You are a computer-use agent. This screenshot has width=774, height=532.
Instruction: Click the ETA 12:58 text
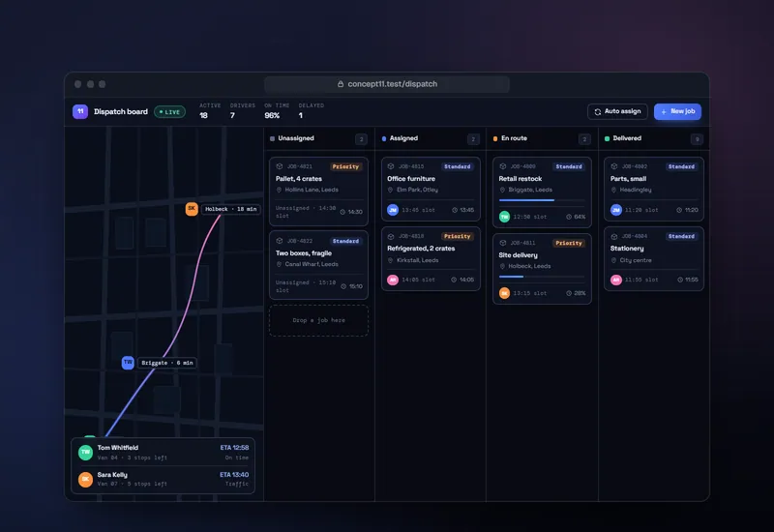coord(234,448)
